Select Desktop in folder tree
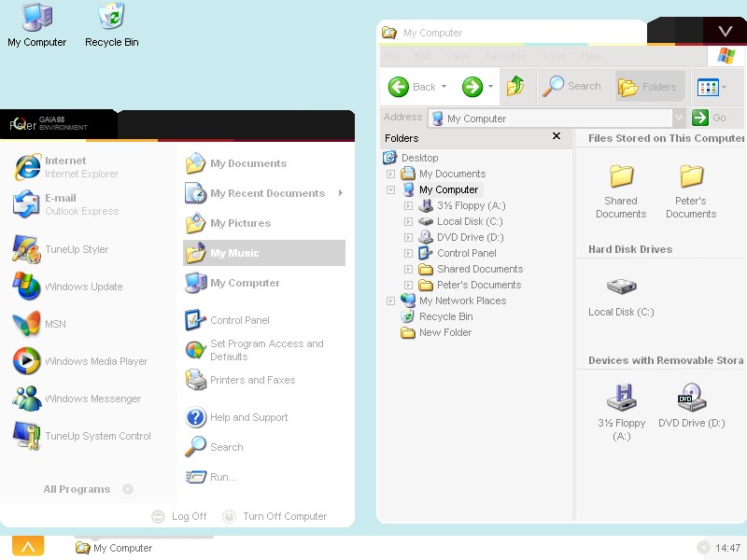The height and width of the screenshot is (560, 747). [x=411, y=158]
